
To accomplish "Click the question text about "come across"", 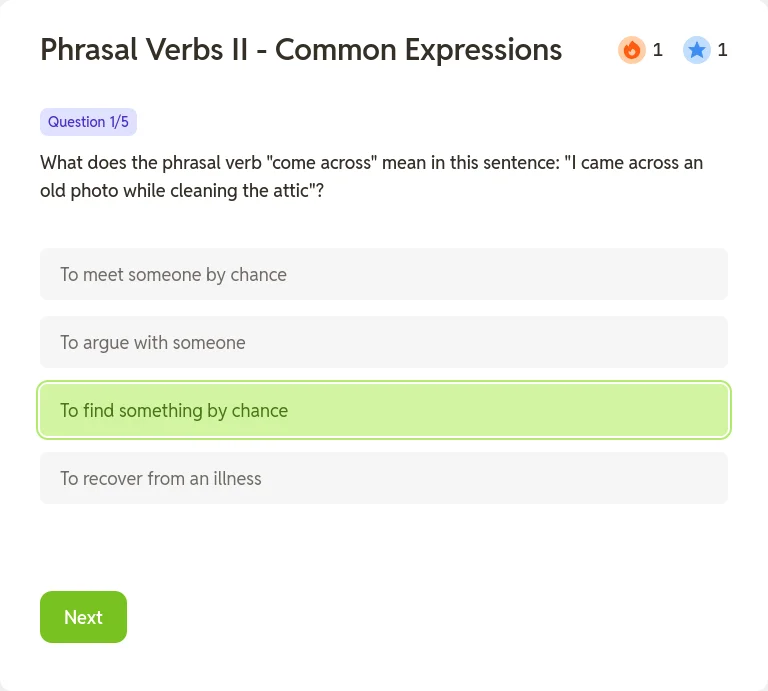I will [371, 176].
